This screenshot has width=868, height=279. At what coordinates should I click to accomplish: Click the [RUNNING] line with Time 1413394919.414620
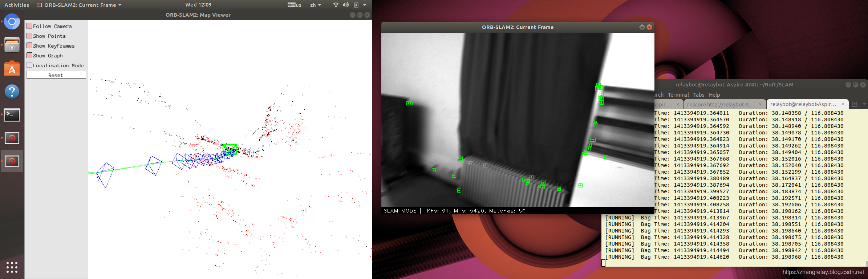pos(724,257)
